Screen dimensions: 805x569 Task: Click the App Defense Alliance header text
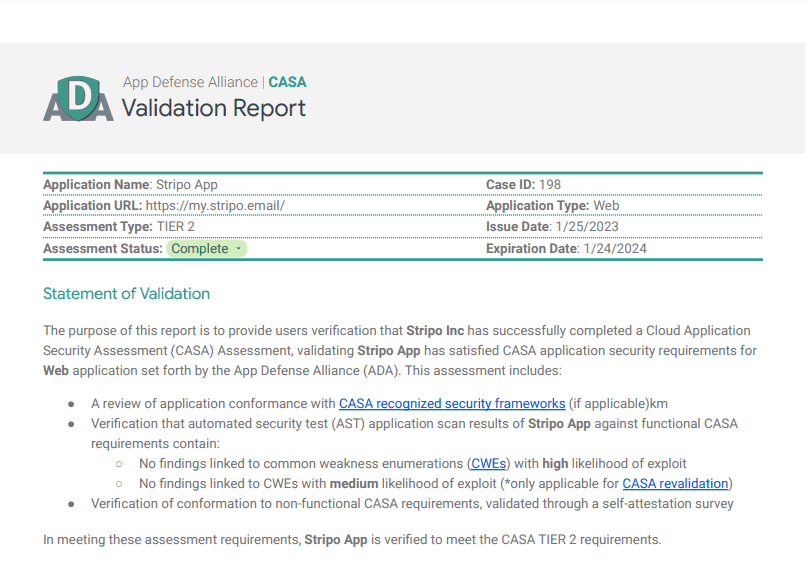190,82
